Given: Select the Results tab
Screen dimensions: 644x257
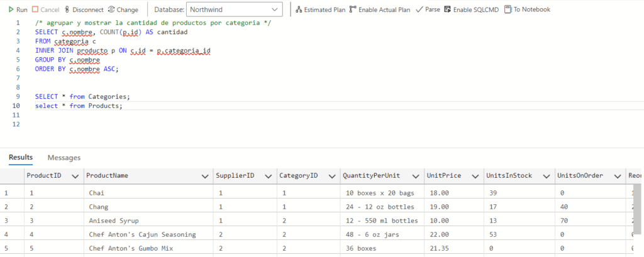Looking at the screenshot, I should click(21, 157).
